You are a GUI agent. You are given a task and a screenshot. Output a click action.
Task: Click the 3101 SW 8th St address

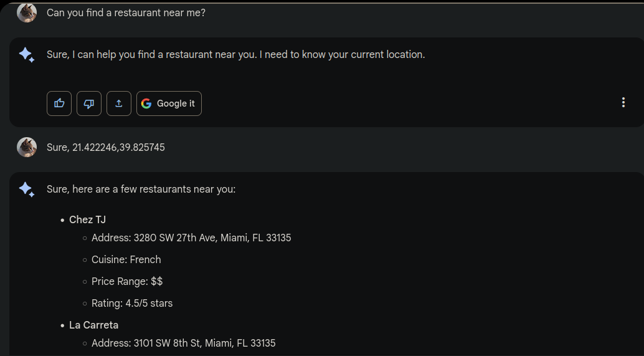[x=183, y=344]
